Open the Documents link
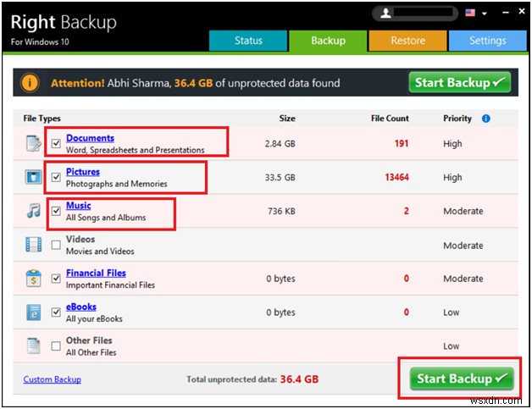 point(90,138)
